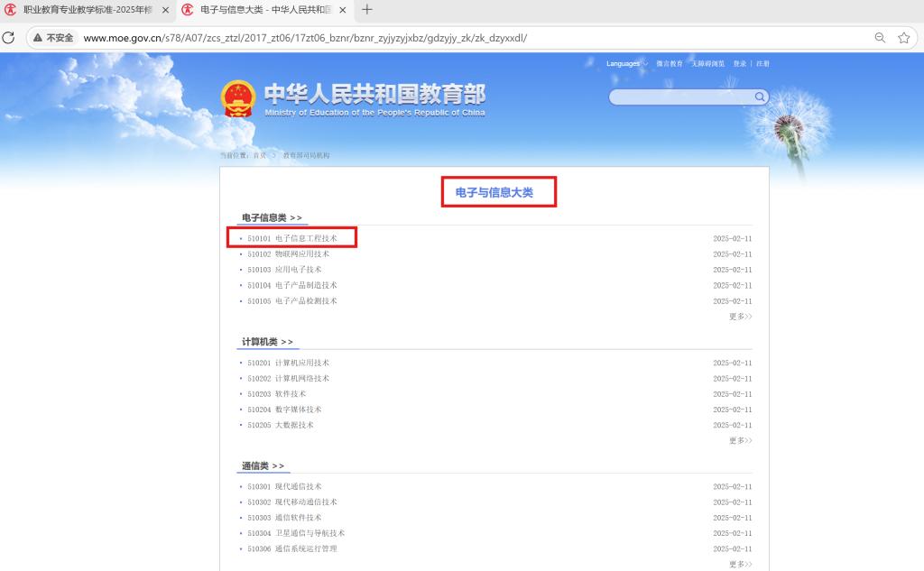This screenshot has width=924, height=571.
Task: Open 510102 物联网应用技术
Action: point(288,254)
